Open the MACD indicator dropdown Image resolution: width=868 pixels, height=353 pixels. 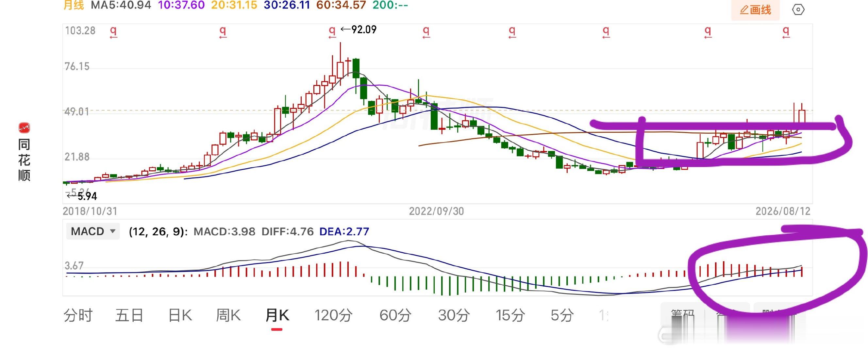[93, 231]
